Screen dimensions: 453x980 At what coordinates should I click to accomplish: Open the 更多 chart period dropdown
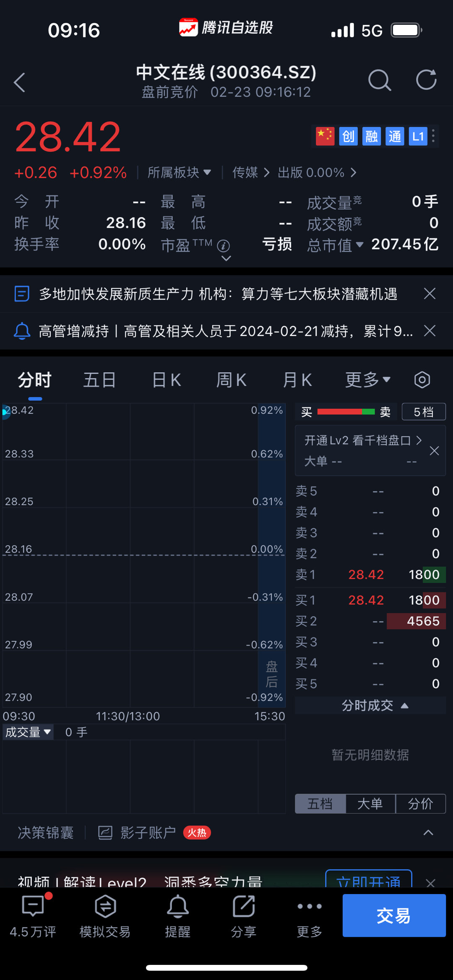pos(367,380)
